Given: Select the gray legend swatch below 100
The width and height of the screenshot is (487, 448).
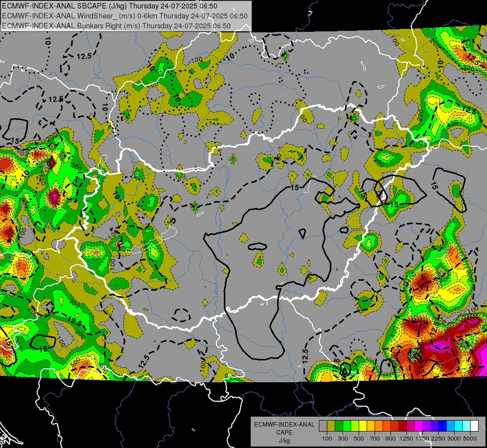Looking at the screenshot, I should pos(323,426).
